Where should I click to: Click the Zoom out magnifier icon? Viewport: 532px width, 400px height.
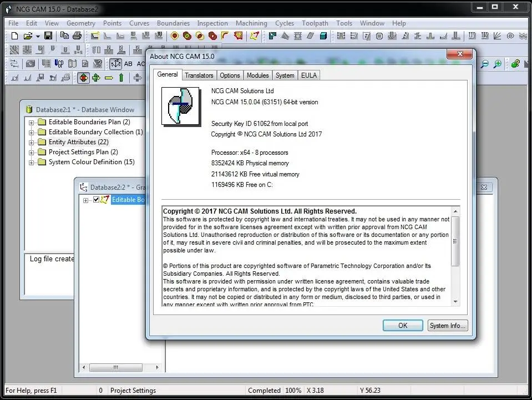pos(484,64)
